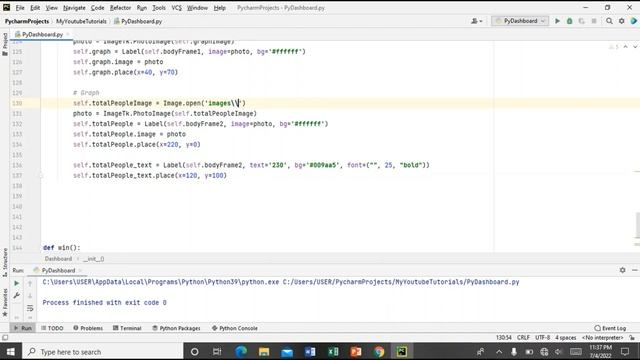The height and width of the screenshot is (360, 640).
Task: Click the Run with Coverage icon
Action: pos(581,21)
